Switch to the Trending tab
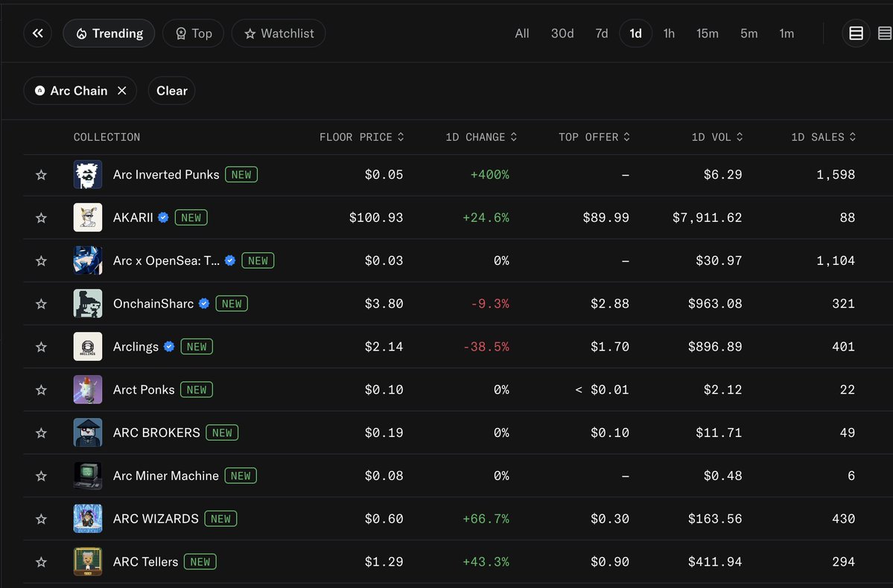The width and height of the screenshot is (893, 588). [109, 33]
